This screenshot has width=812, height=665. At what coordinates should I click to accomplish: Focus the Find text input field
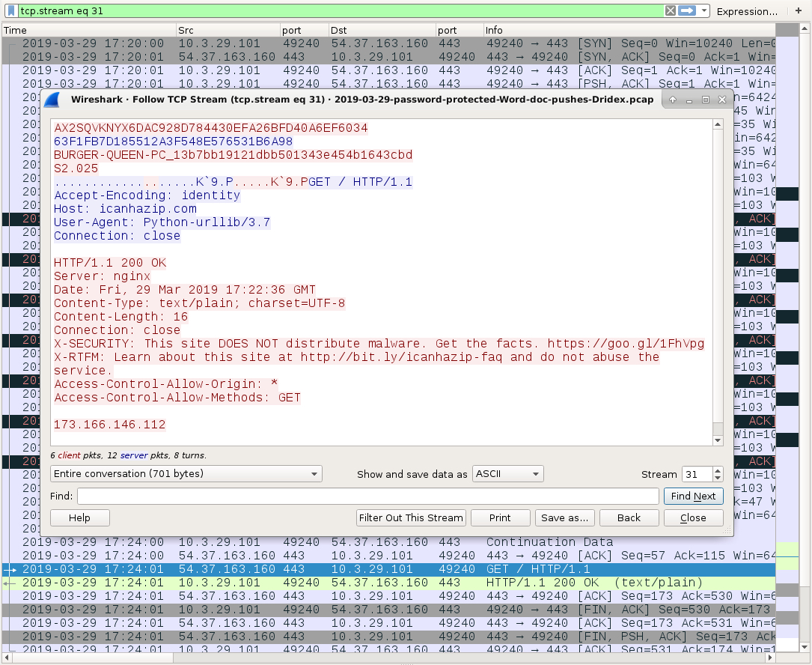tap(367, 496)
